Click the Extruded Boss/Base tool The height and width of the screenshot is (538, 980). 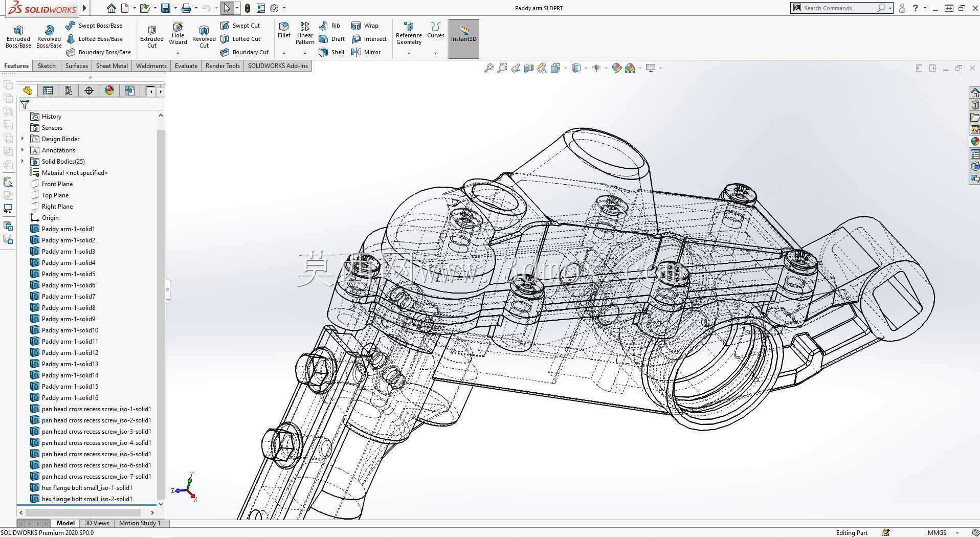(x=18, y=37)
